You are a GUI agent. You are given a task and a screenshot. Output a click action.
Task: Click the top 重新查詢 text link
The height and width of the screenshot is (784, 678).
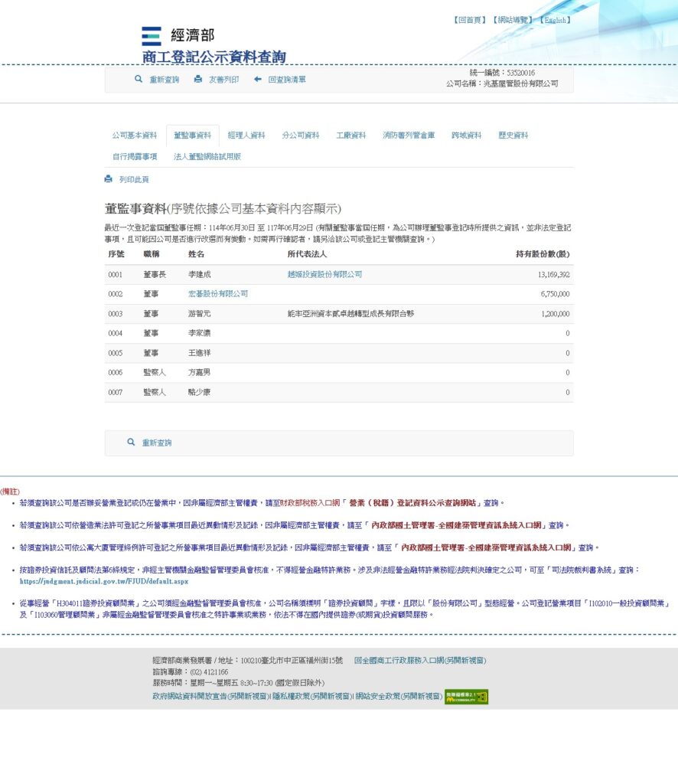[165, 80]
